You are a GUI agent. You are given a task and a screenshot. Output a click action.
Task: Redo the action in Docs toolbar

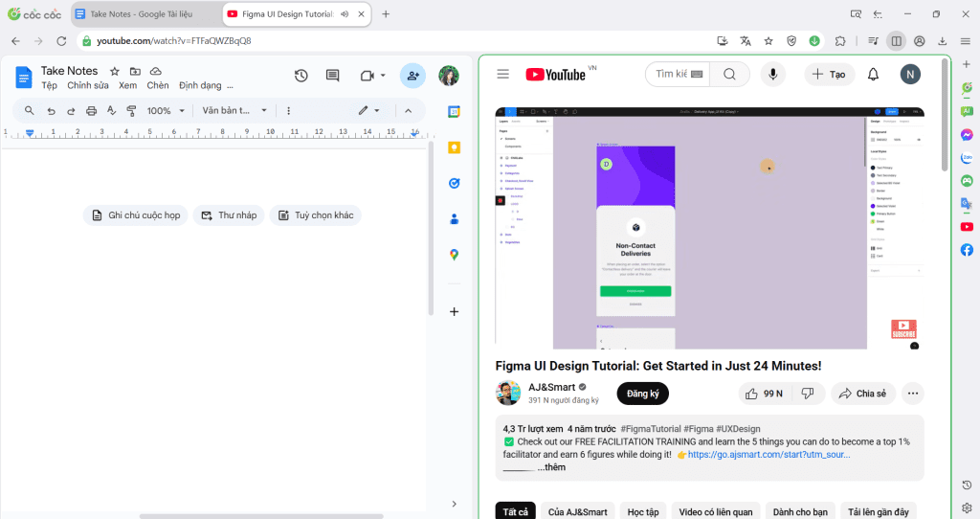71,111
